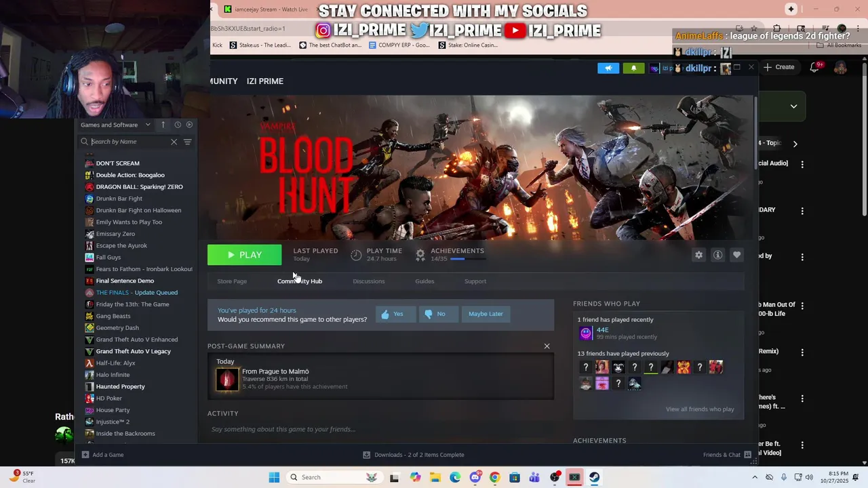Open friend 44E's profile avatar

pyautogui.click(x=586, y=333)
